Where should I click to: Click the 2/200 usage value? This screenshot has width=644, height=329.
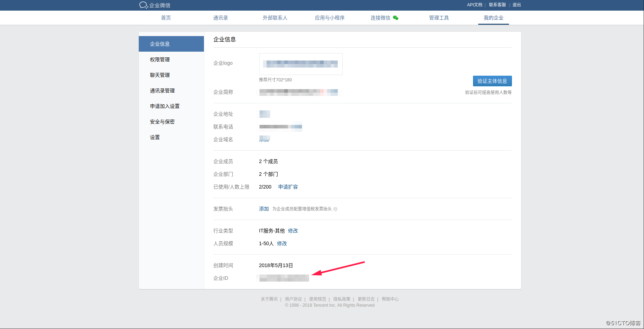coord(265,187)
